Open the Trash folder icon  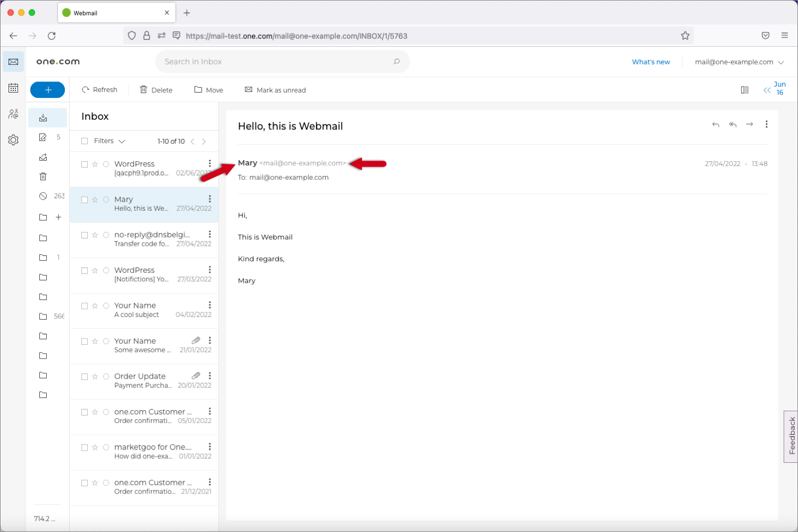(x=43, y=177)
